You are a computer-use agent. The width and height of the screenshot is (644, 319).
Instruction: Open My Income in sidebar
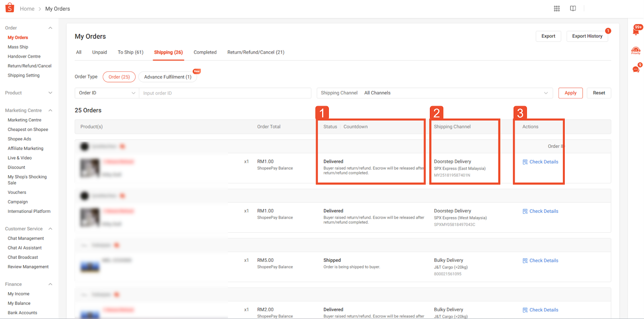tap(19, 294)
